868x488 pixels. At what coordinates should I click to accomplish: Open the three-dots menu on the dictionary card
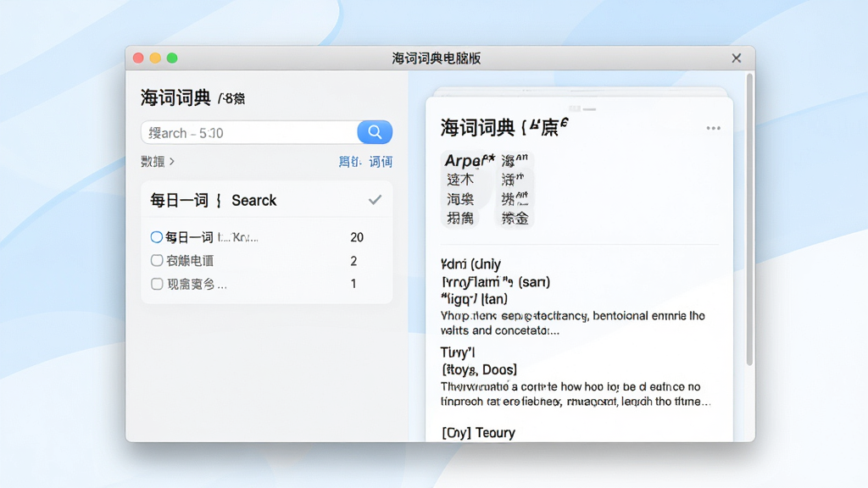point(713,129)
